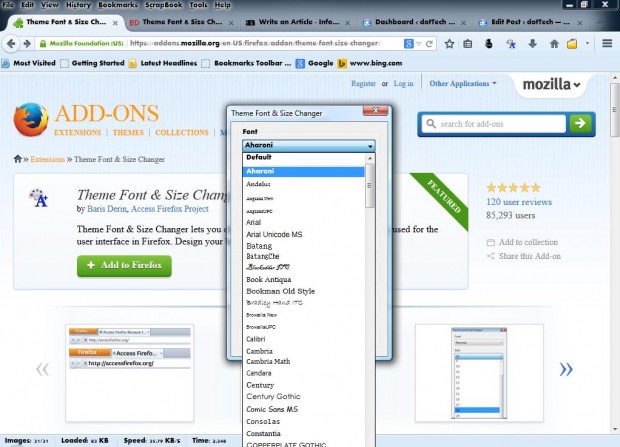Select Comic Sans MS in font list
Viewport: 620px width, 447px height.
pyautogui.click(x=303, y=409)
